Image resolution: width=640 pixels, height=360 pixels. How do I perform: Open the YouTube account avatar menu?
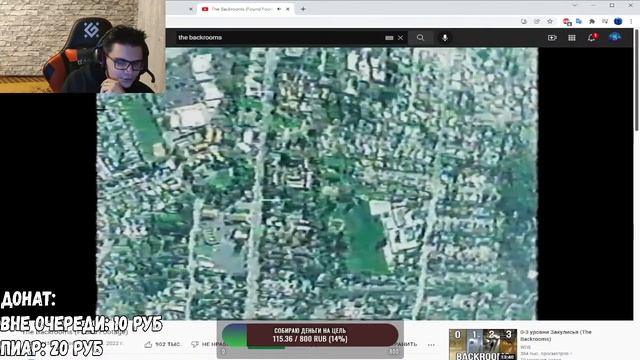[615, 37]
